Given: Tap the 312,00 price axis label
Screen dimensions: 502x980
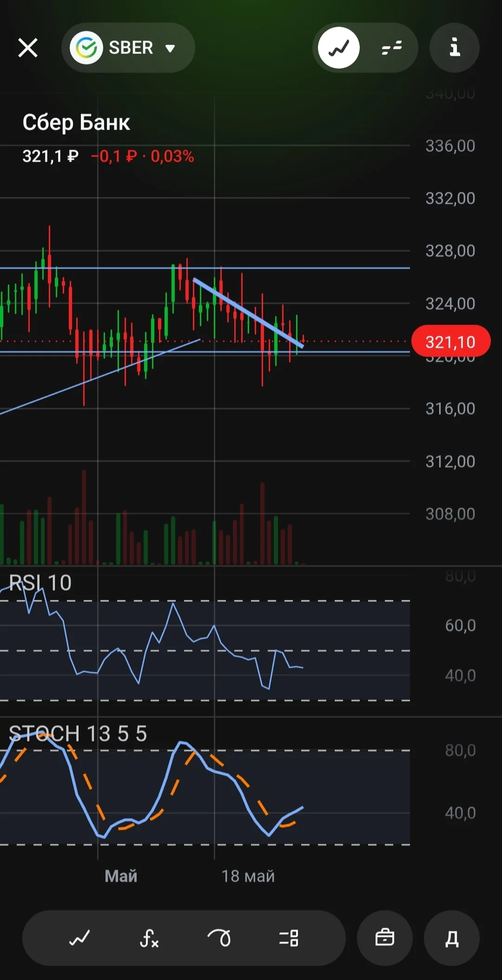Looking at the screenshot, I should tap(450, 461).
